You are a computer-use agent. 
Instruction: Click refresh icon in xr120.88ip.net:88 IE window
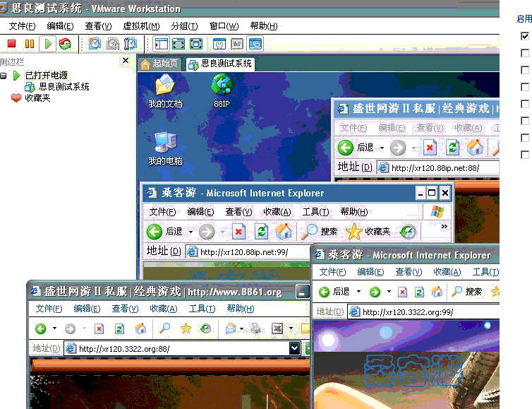coord(452,148)
